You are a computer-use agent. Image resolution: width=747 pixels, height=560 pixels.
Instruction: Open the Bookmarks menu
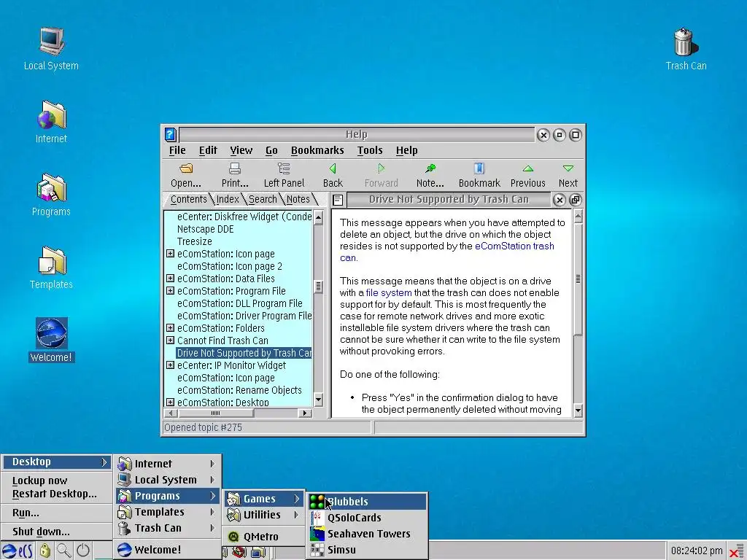tap(317, 150)
